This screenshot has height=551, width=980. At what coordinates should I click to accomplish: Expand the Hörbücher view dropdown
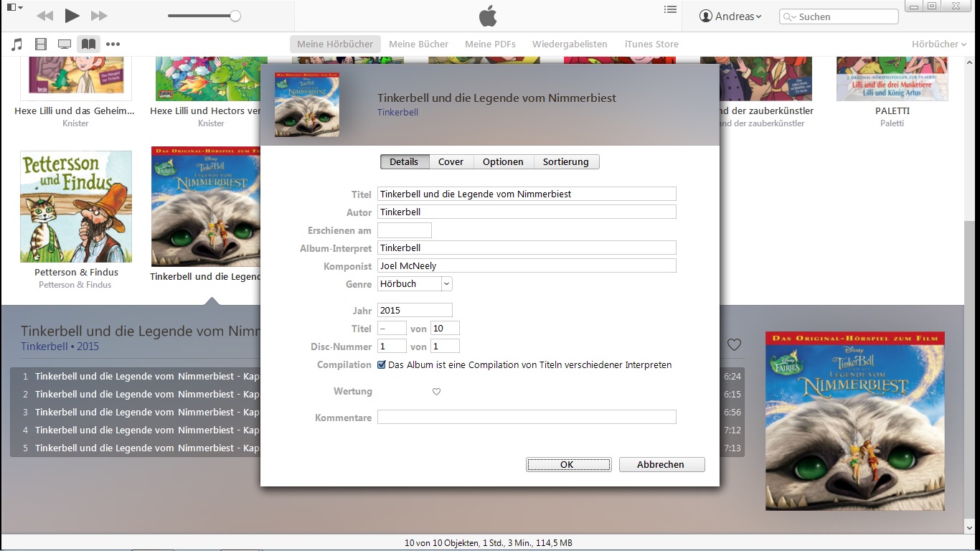pos(939,44)
